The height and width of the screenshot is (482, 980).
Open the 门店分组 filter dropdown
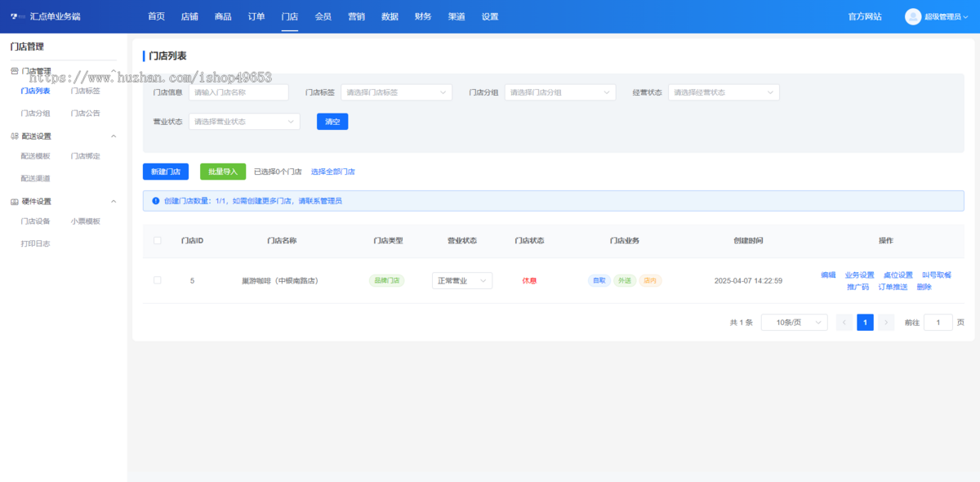coord(560,92)
